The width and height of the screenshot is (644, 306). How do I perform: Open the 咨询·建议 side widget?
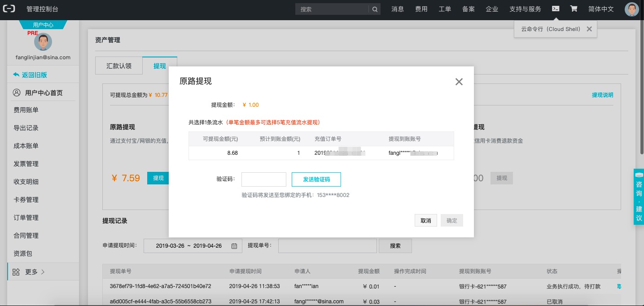pos(639,197)
